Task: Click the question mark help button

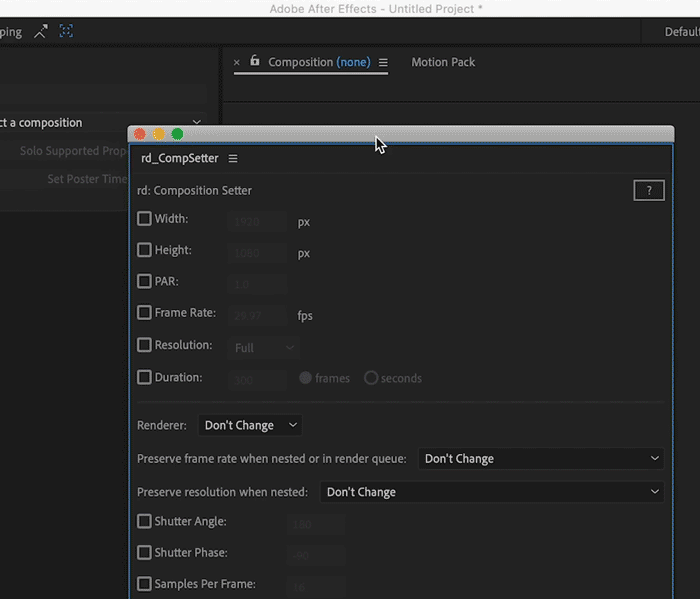Action: [648, 190]
